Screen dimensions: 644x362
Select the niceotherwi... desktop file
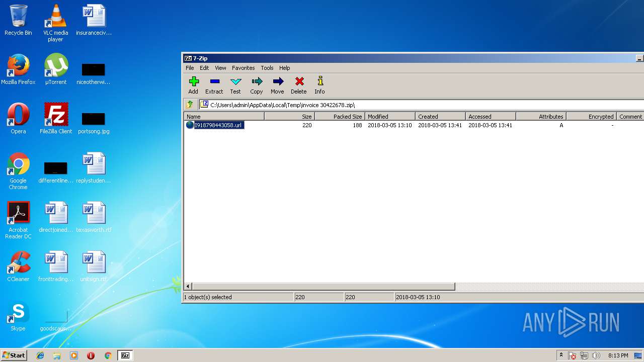coord(94,73)
